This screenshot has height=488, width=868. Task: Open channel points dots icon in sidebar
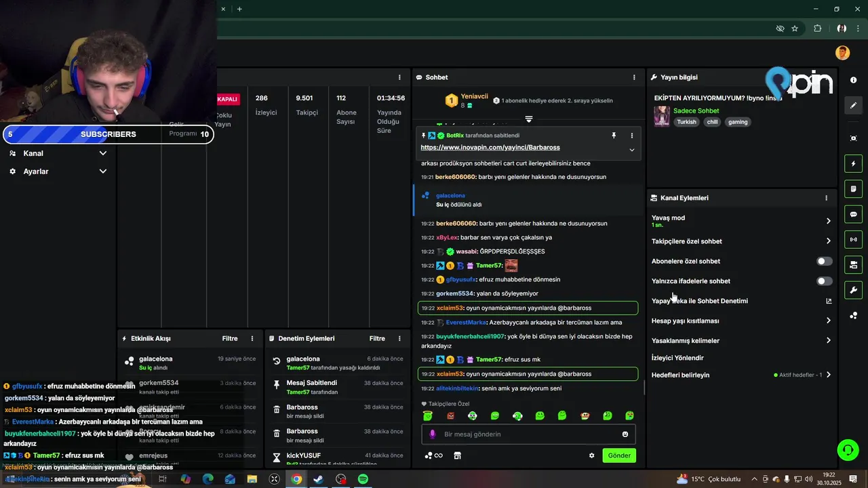853,316
